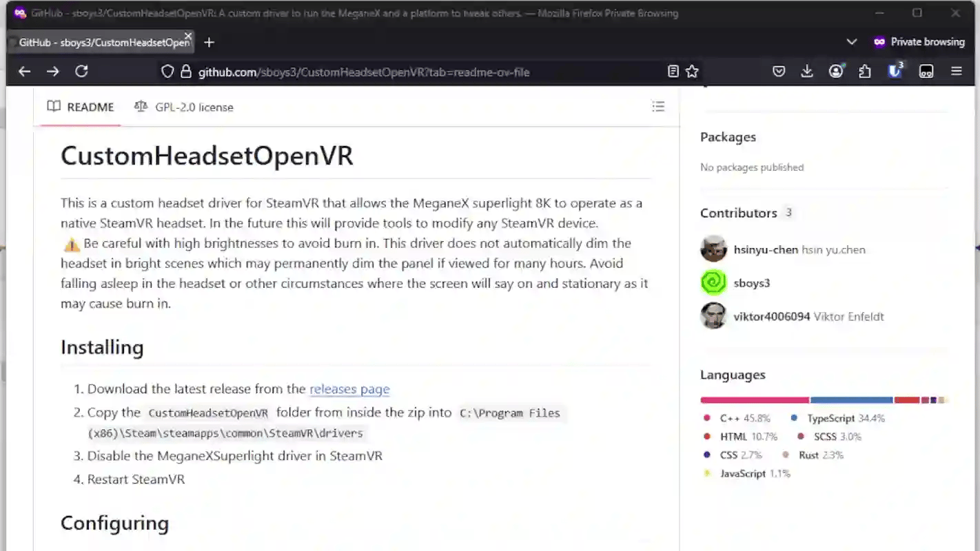980x551 pixels.
Task: Minimize the Firefox window
Action: click(x=879, y=13)
